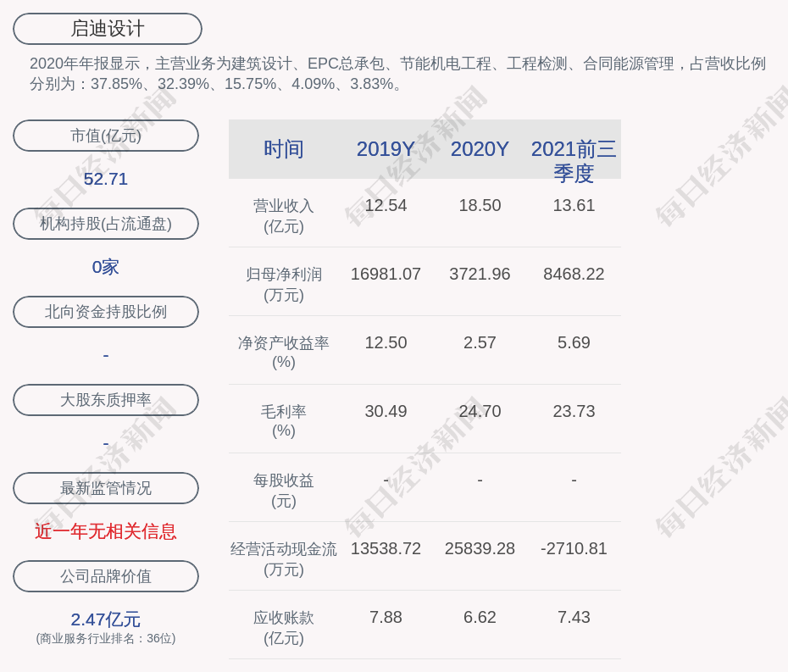Click the 应收账款(亿元) row label

click(x=284, y=628)
